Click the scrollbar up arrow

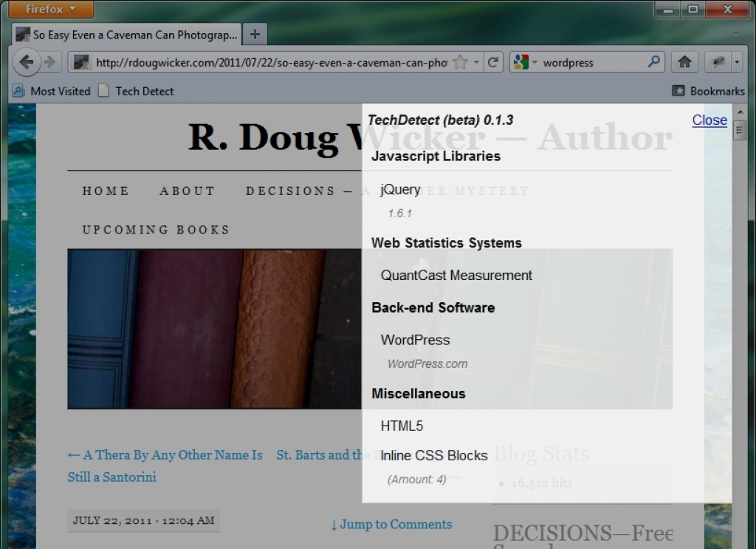[740, 112]
